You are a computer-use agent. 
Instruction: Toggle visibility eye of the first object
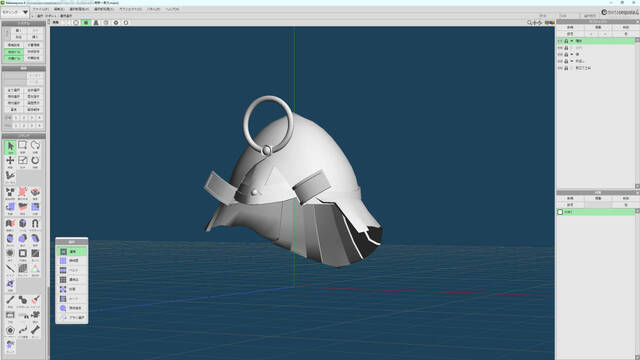point(560,41)
